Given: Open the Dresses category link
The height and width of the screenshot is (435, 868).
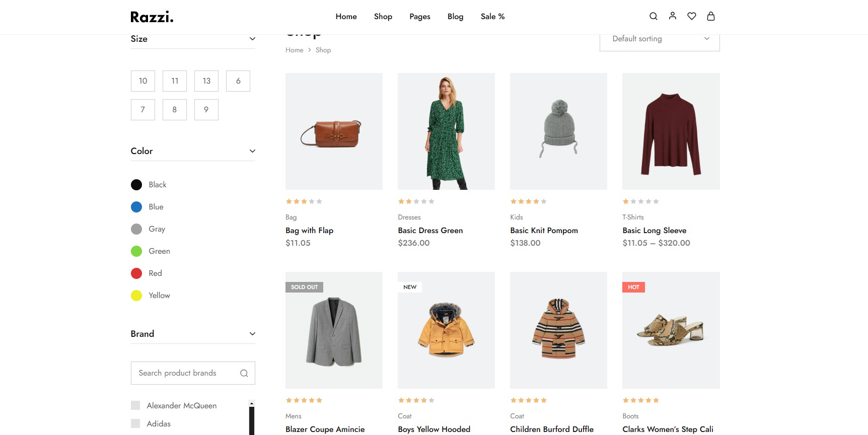Looking at the screenshot, I should pos(409,217).
